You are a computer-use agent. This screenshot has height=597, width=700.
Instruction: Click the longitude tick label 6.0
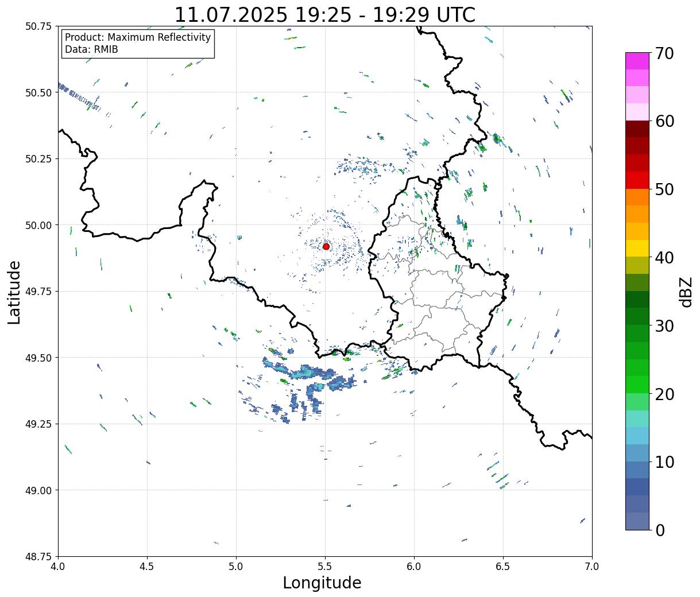click(x=414, y=566)
